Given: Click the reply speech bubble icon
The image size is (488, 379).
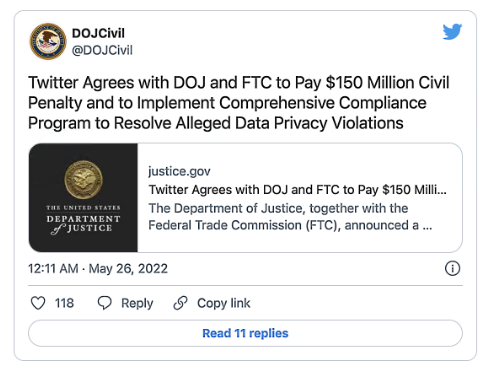Looking at the screenshot, I should pyautogui.click(x=104, y=303).
